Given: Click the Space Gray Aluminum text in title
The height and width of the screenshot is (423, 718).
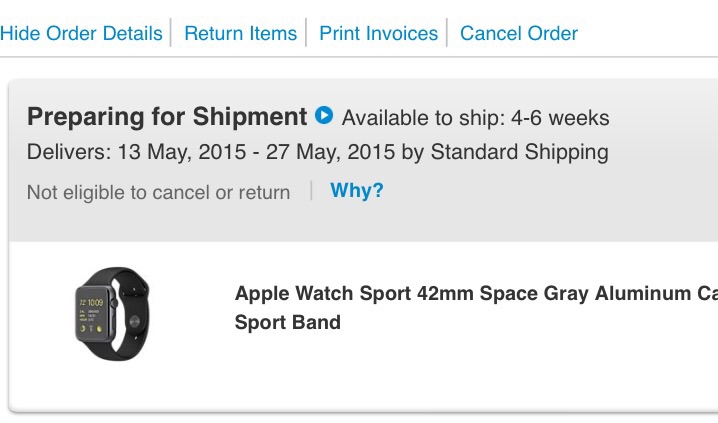Looking at the screenshot, I should [585, 293].
